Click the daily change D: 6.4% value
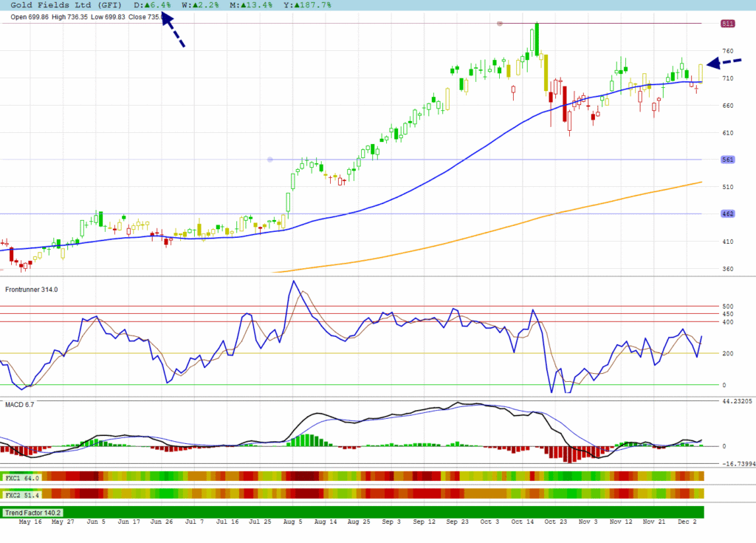Viewport: 756px width, 543px height. tap(152, 5)
